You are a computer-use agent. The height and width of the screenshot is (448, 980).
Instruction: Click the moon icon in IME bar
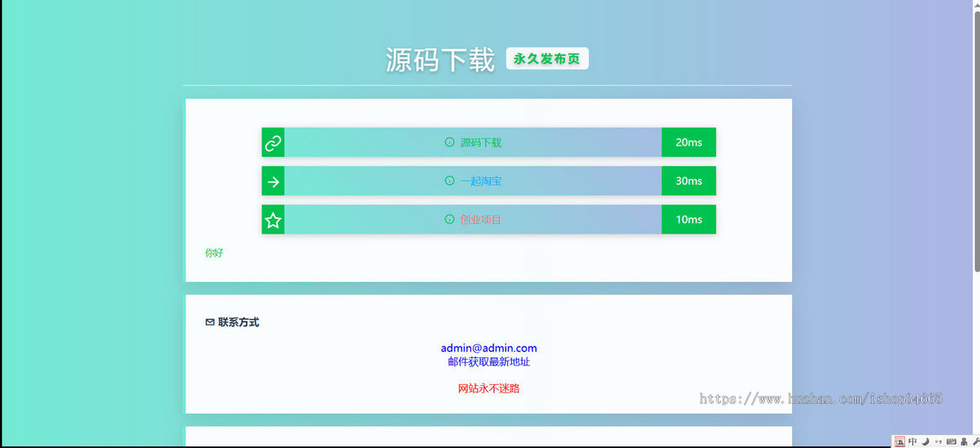click(x=925, y=441)
